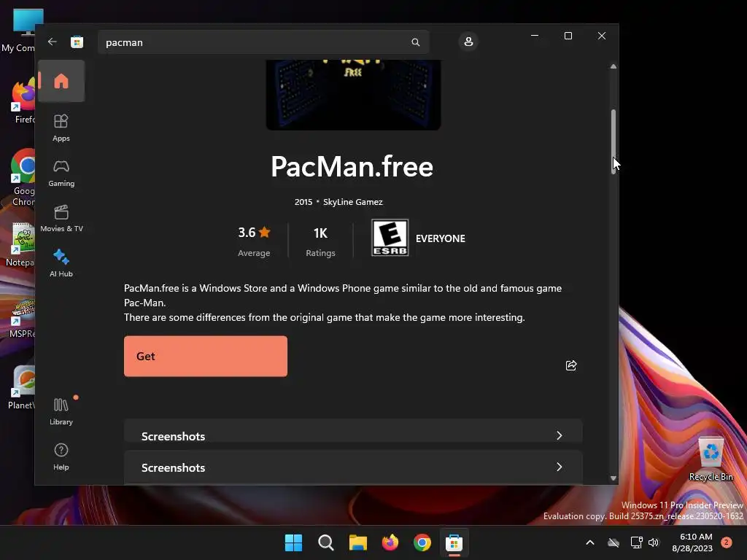Open the Library in the sidebar
Image resolution: width=747 pixels, height=560 pixels.
[x=61, y=411]
